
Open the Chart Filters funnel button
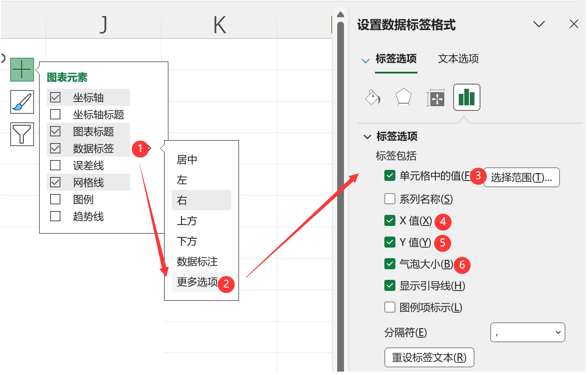22,134
